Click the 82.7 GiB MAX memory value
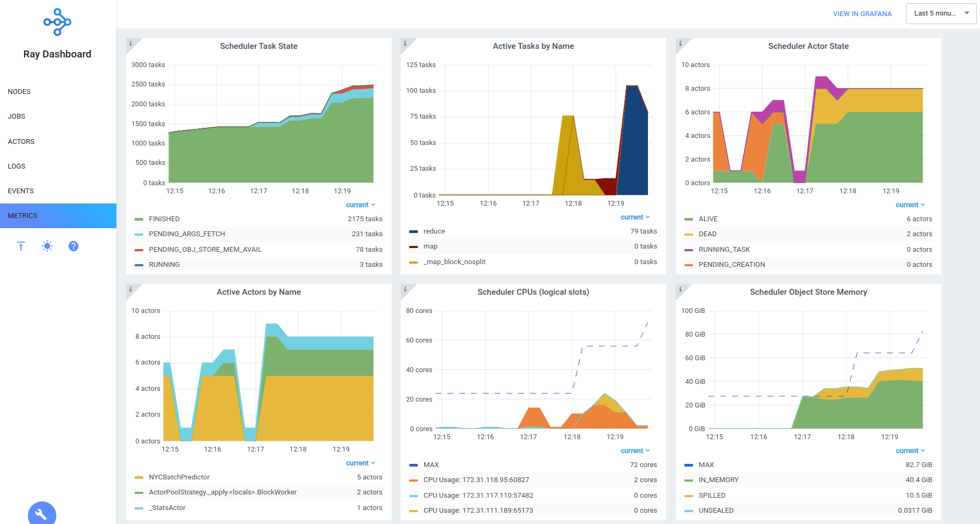 [919, 465]
